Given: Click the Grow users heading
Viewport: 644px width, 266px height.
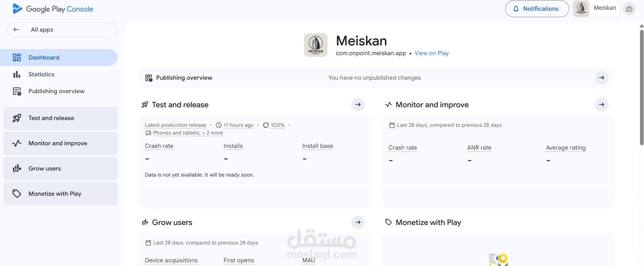Looking at the screenshot, I should click(x=172, y=222).
